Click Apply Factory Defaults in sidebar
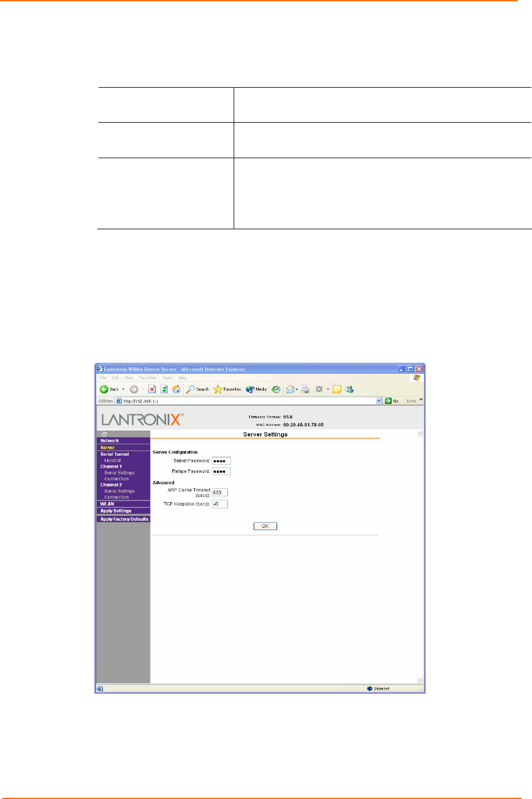The image size is (532, 799). click(124, 519)
